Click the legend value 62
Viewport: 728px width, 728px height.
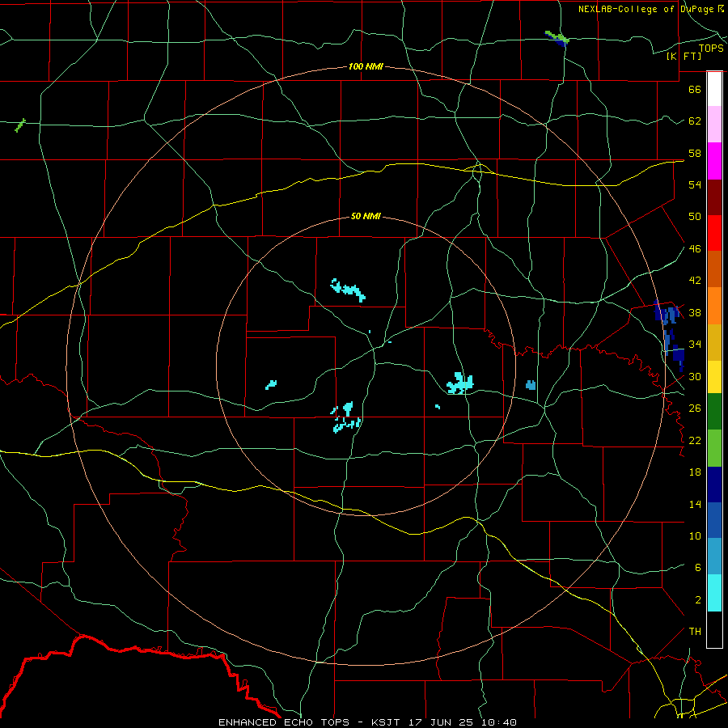(695, 121)
